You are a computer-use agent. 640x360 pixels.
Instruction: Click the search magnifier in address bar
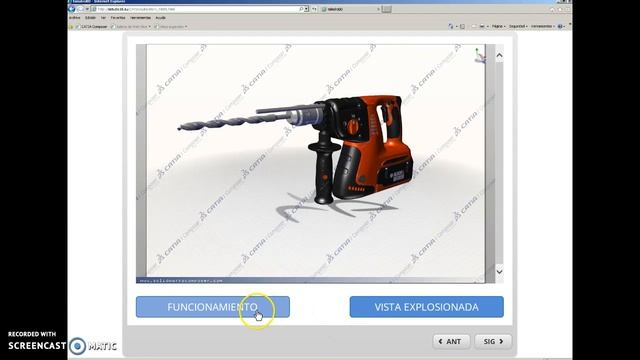point(301,9)
